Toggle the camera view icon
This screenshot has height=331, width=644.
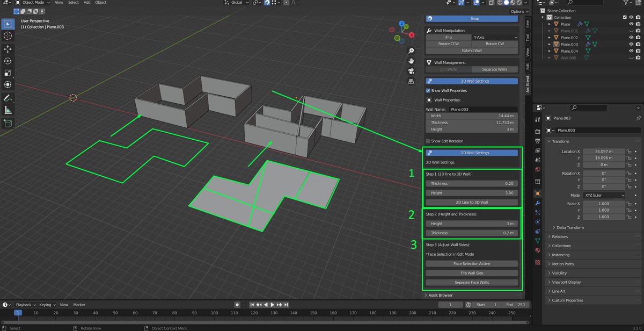(x=411, y=71)
